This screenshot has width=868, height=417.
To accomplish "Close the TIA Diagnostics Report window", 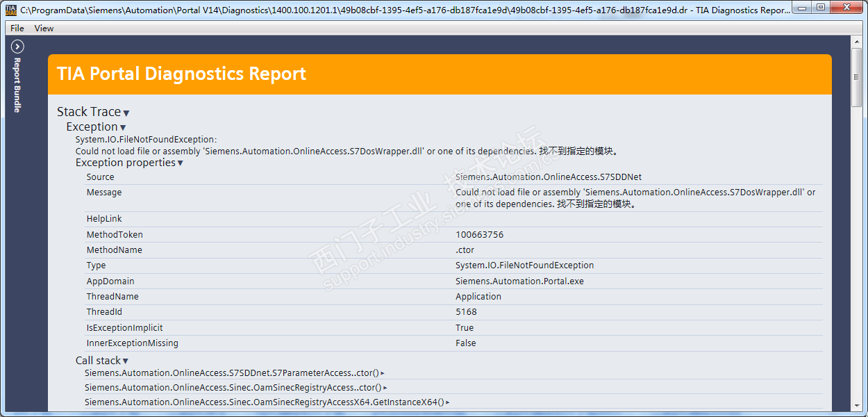I will point(846,8).
